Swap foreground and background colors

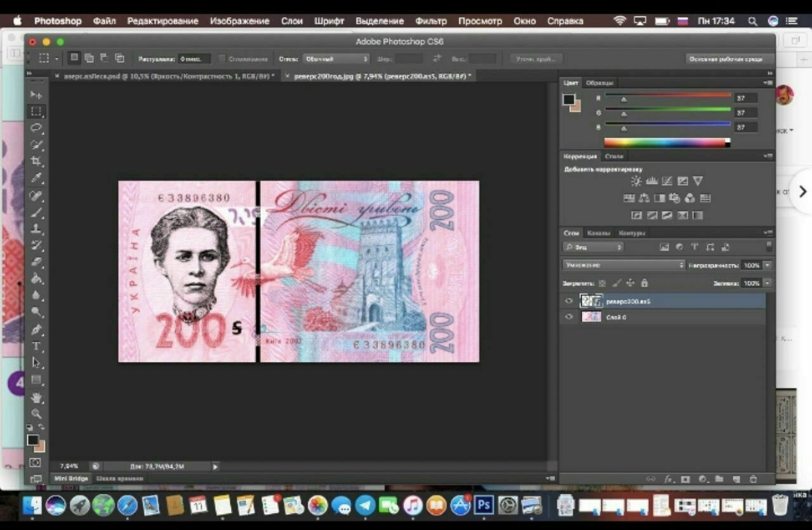coord(42,428)
